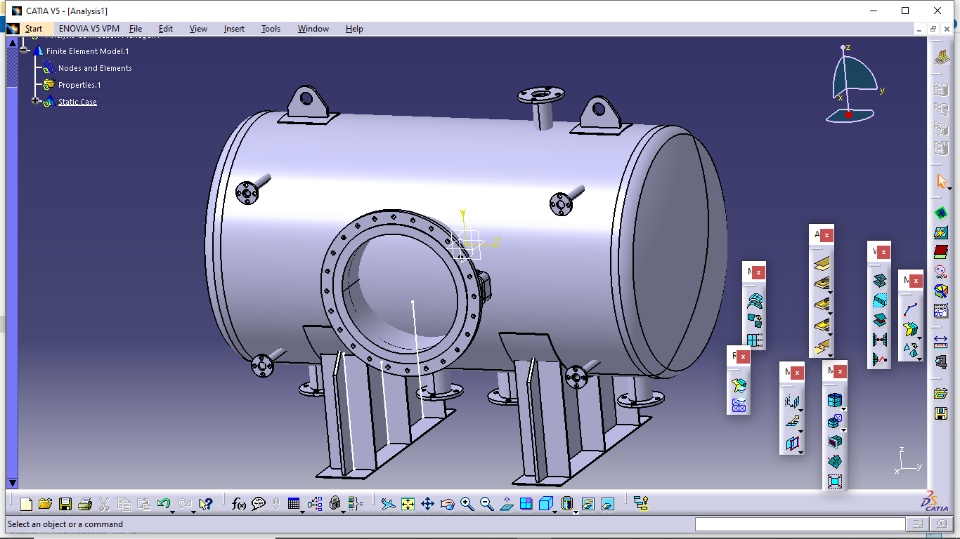Click the Zoom Out magnifier
This screenshot has height=539, width=960.
[x=487, y=503]
